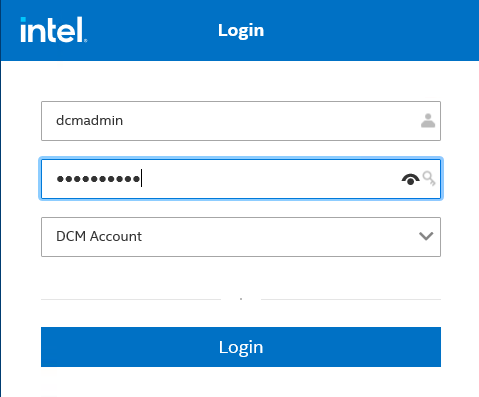Viewport: 479px width, 397px height.
Task: Select the 'dcmadmin' text in username box
Action: pyautogui.click(x=89, y=120)
